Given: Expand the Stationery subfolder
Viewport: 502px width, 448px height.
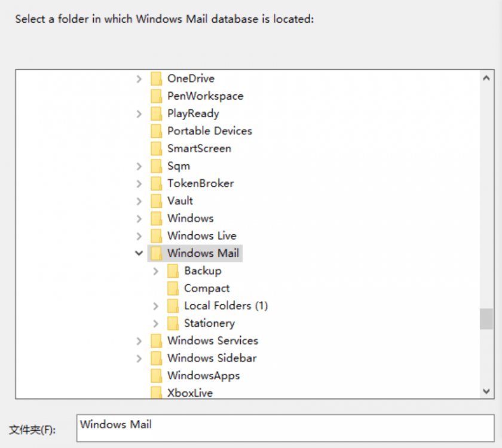Looking at the screenshot, I should tap(155, 323).
